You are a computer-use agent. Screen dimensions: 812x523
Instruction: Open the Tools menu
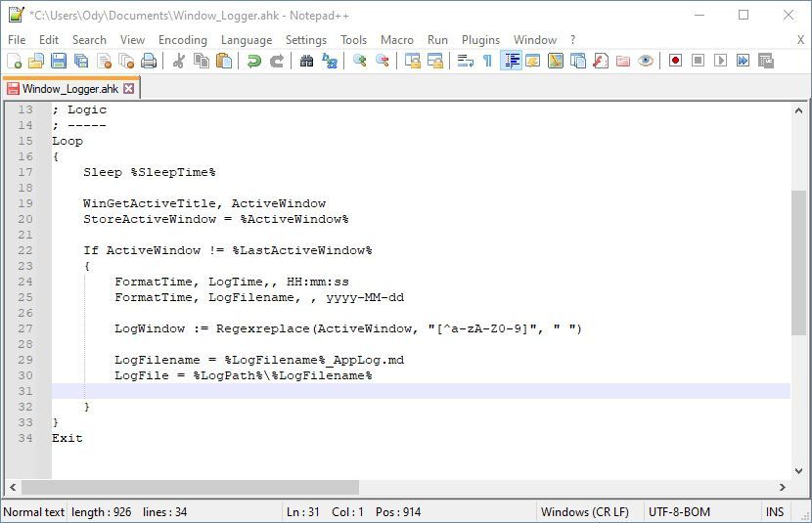pyautogui.click(x=353, y=40)
